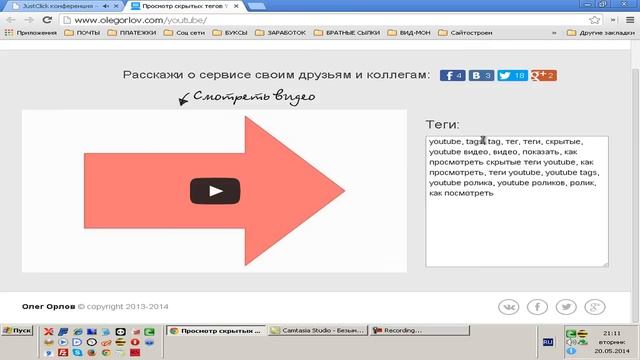
Task: Open the VK round icon in footer
Action: (509, 307)
